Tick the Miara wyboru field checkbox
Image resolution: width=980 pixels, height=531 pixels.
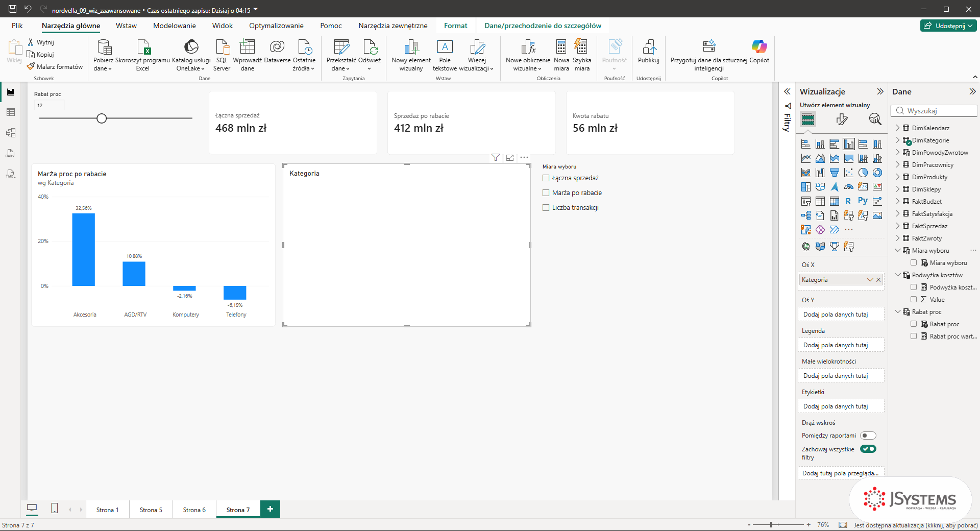pyautogui.click(x=914, y=263)
